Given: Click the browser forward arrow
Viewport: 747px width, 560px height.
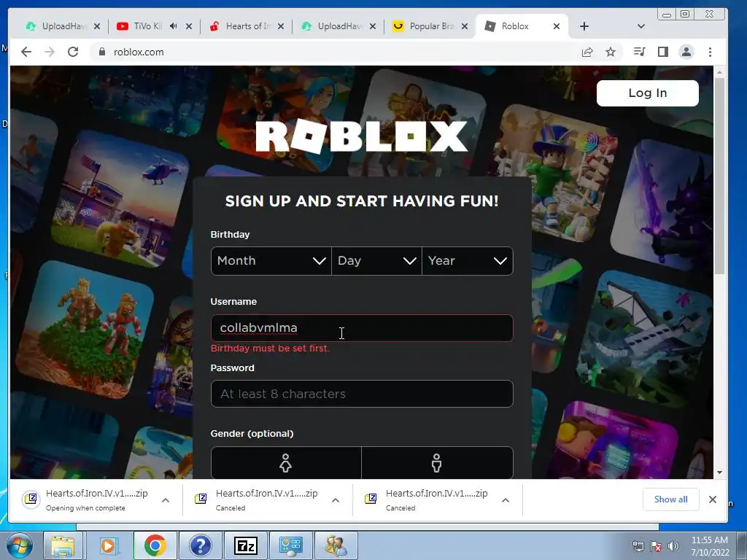Looking at the screenshot, I should tap(50, 52).
